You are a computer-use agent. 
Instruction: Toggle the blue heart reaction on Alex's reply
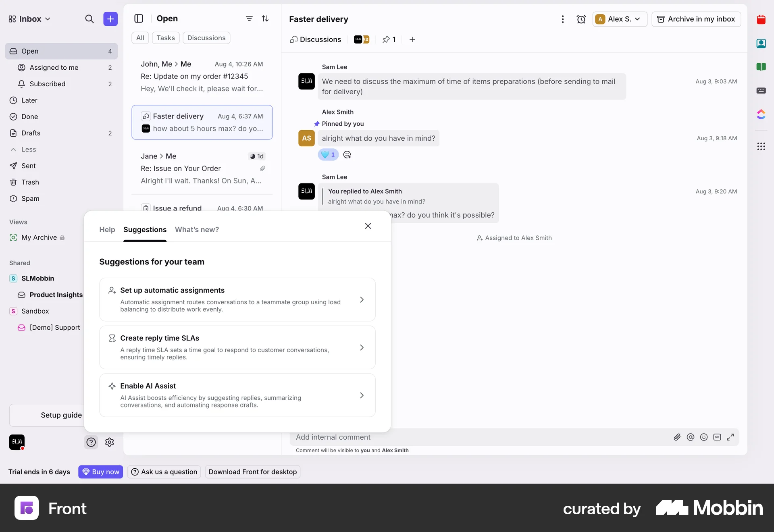[x=328, y=154]
